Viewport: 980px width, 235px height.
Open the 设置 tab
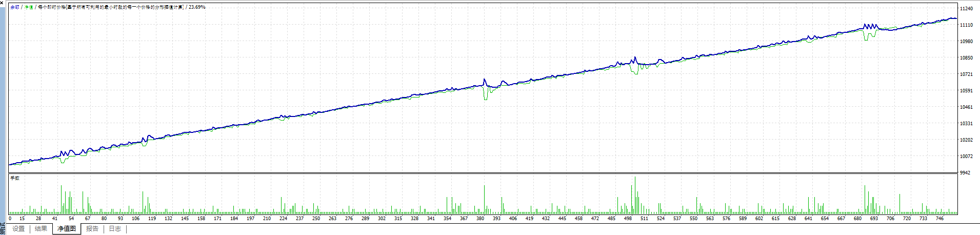[x=18, y=229]
